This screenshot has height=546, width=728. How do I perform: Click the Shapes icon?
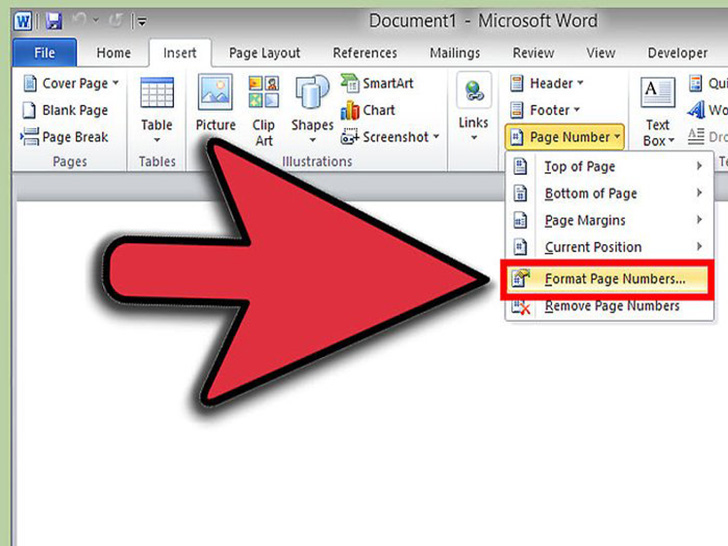(x=312, y=92)
